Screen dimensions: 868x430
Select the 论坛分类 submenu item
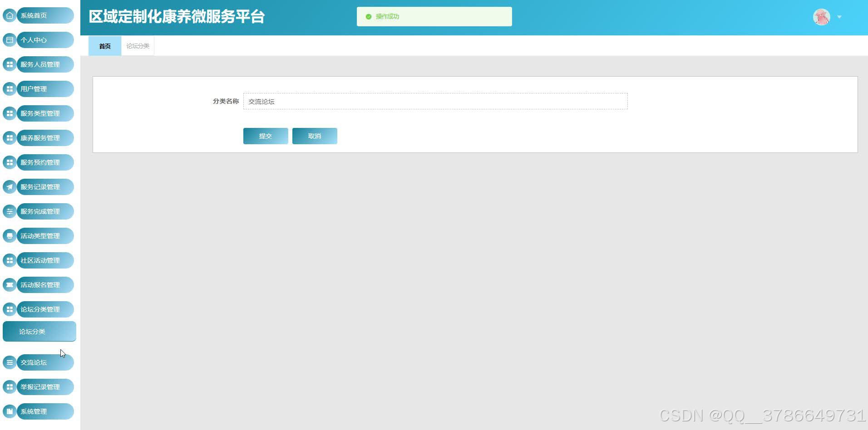pyautogui.click(x=39, y=332)
